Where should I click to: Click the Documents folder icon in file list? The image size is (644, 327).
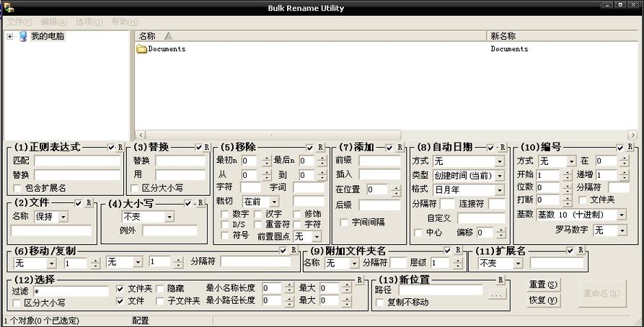[141, 49]
